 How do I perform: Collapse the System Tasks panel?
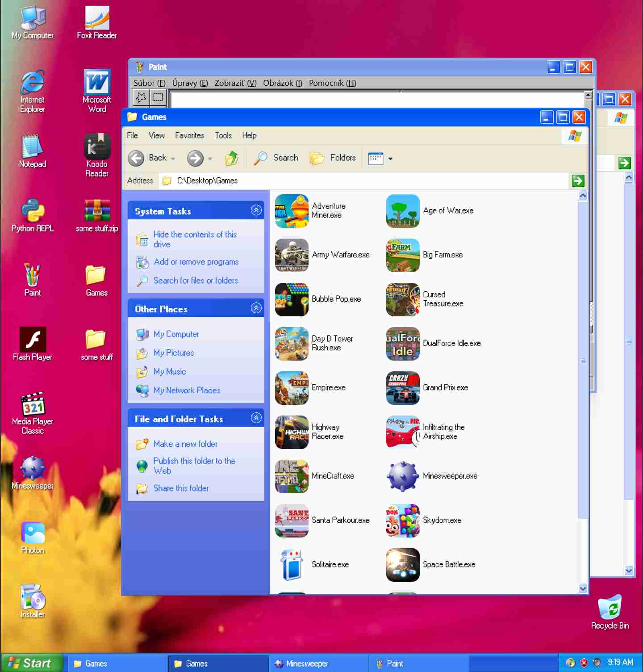tap(256, 210)
